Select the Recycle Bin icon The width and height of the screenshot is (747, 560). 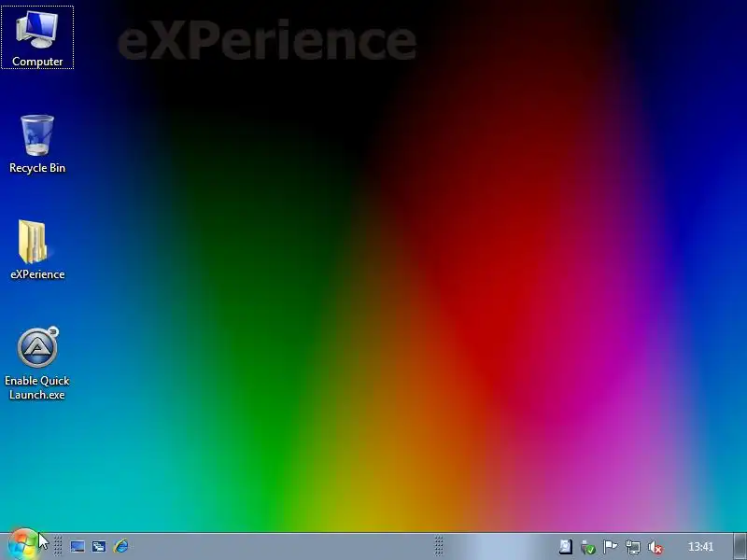click(x=37, y=145)
